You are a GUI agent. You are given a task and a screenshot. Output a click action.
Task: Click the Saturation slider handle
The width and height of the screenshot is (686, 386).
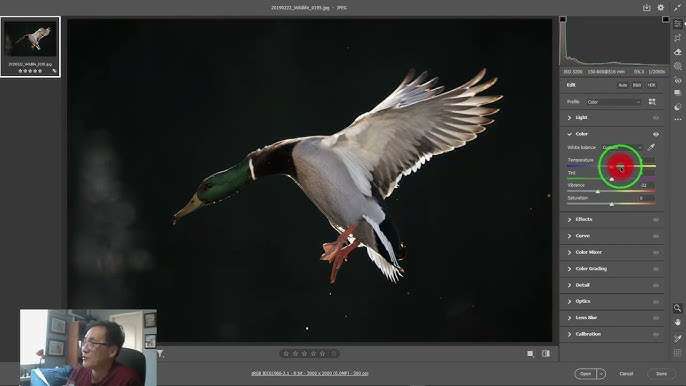pyautogui.click(x=612, y=204)
